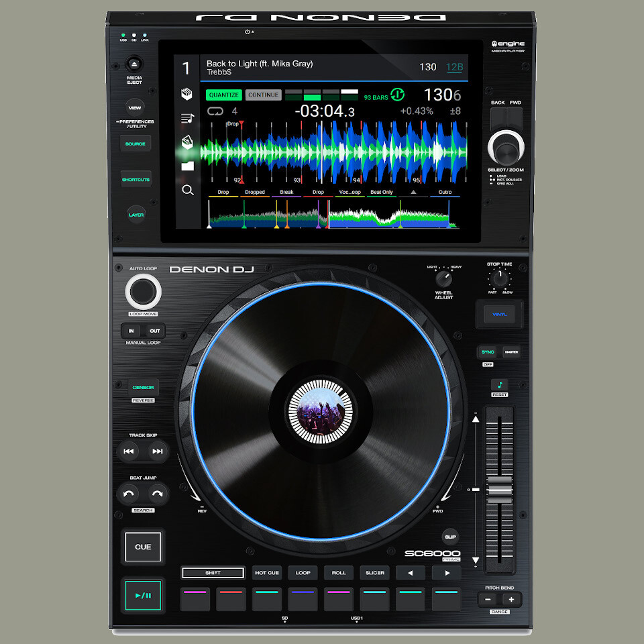Expand the Layer selector button
Image resolution: width=644 pixels, height=644 pixels.
point(136,213)
